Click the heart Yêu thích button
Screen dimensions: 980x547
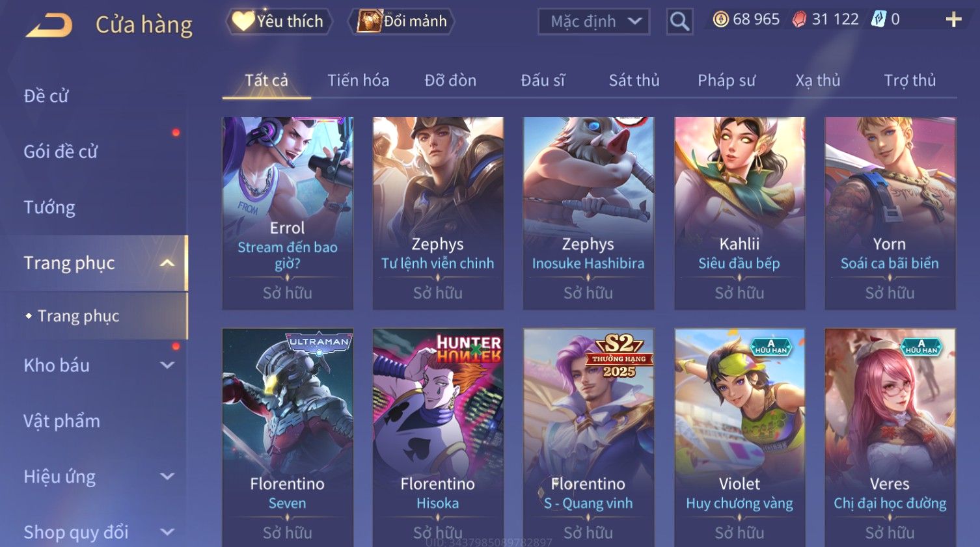[x=279, y=21]
